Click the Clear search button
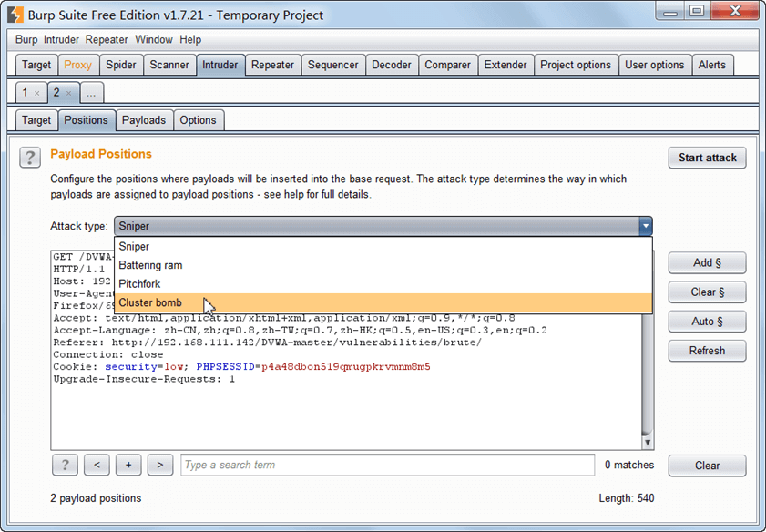Image resolution: width=766 pixels, height=532 pixels. coord(708,465)
